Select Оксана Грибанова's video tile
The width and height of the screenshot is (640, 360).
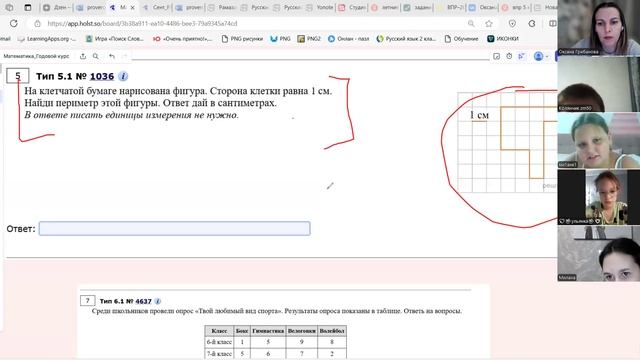click(599, 28)
